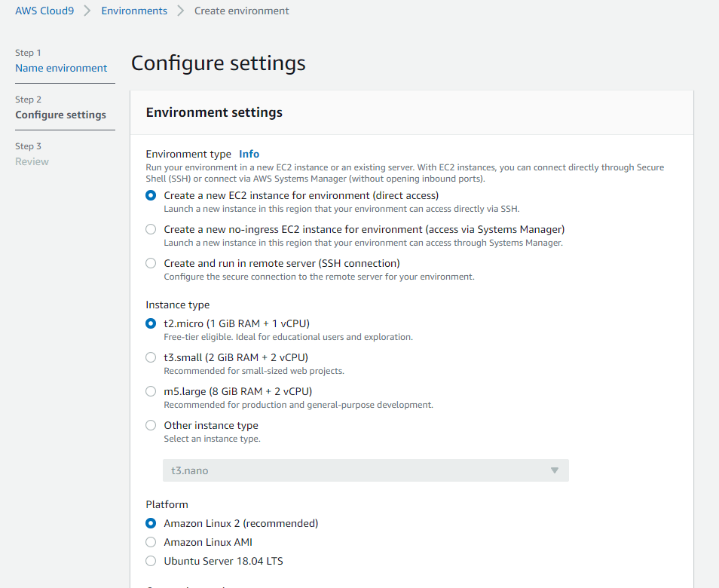Open Environment type Info link
The width and height of the screenshot is (719, 588).
point(249,154)
